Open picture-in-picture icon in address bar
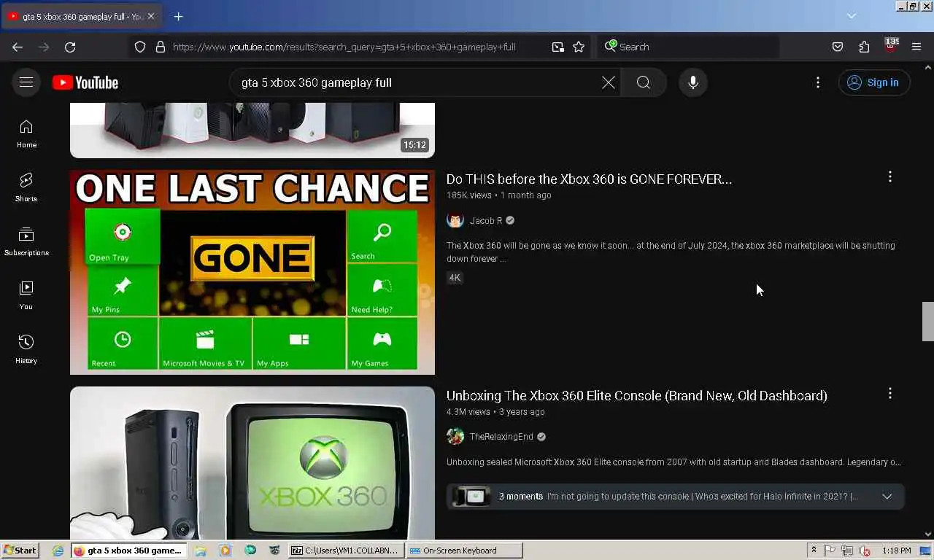Screen dimensions: 934x560 point(557,47)
